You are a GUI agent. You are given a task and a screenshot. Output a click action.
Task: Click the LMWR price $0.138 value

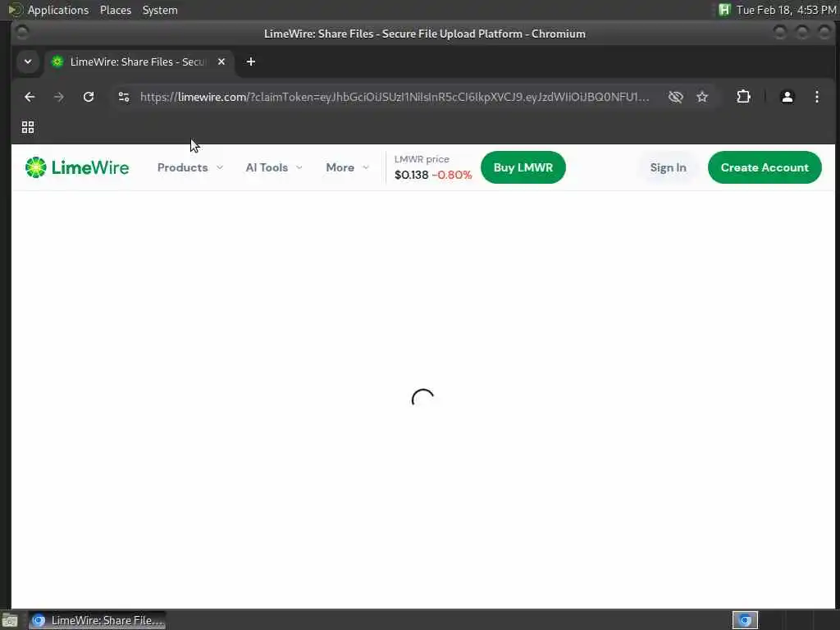[412, 176]
